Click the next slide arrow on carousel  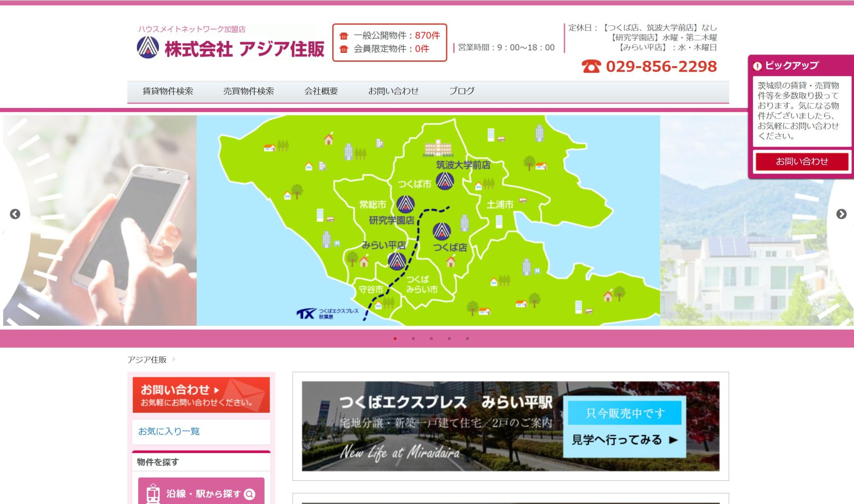click(841, 214)
